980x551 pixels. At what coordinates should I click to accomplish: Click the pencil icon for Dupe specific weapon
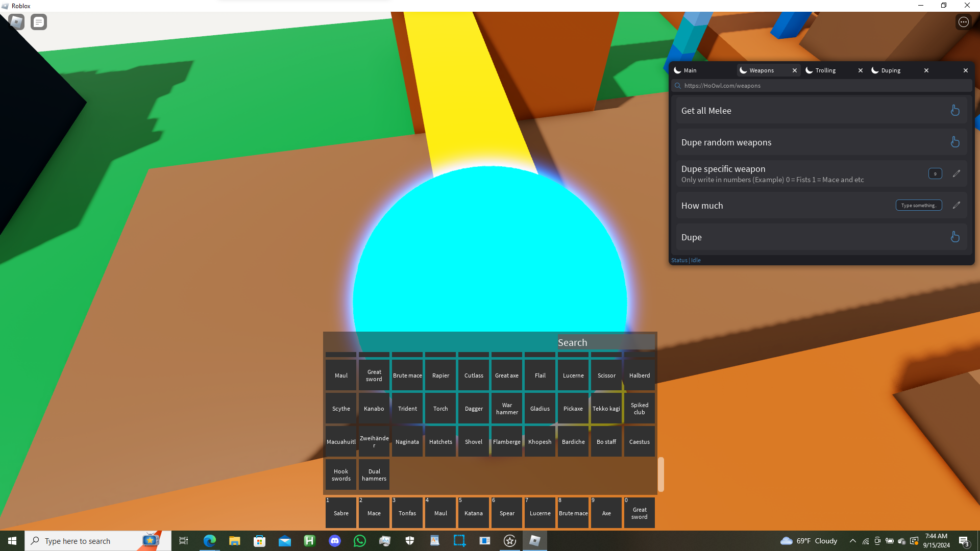pyautogui.click(x=957, y=173)
